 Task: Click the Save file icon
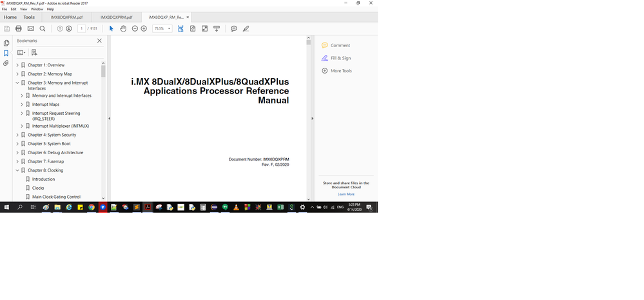7,28
